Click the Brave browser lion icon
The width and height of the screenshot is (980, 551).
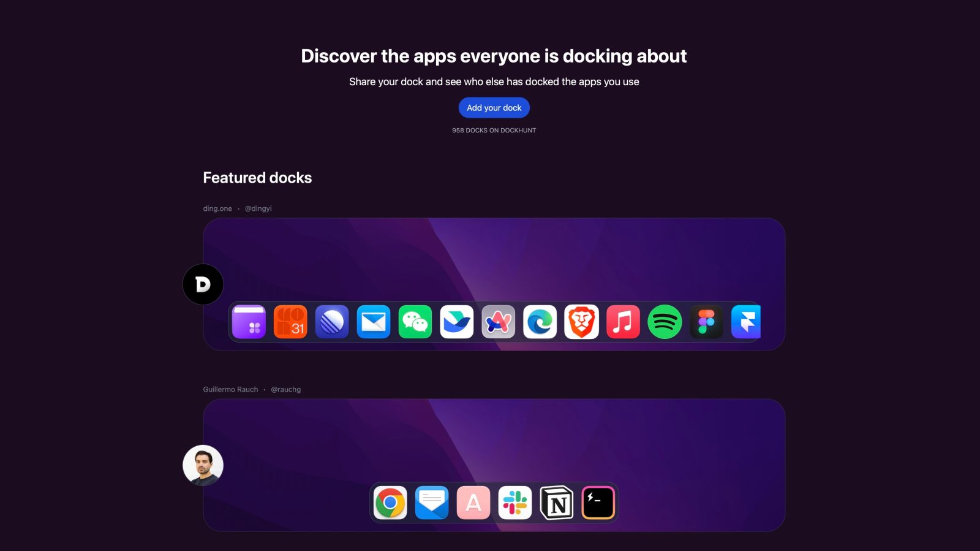pos(581,322)
